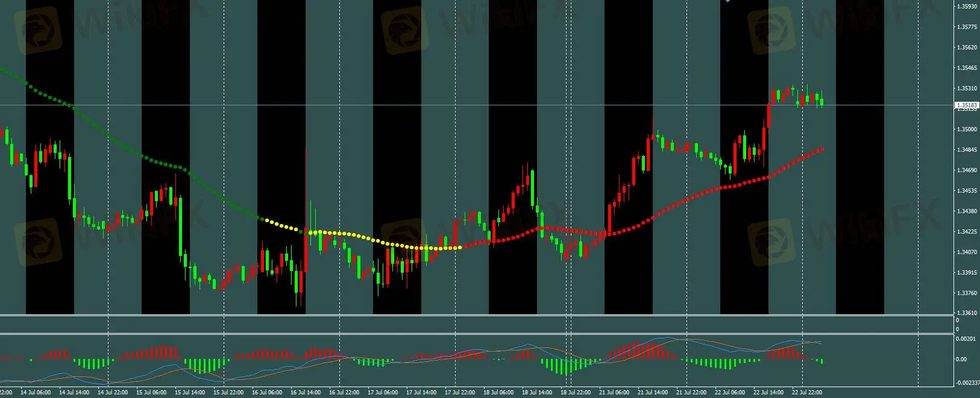Click the 1.33610 price axis label
This screenshot has width=980, height=398.
967,313
